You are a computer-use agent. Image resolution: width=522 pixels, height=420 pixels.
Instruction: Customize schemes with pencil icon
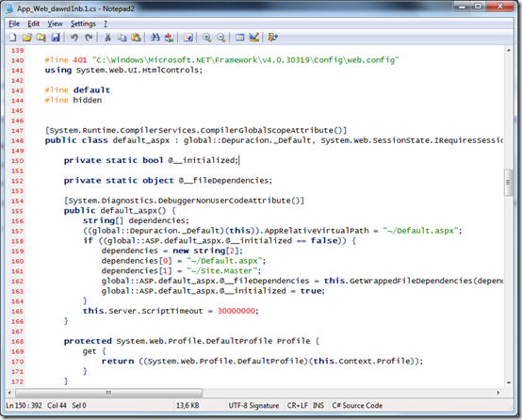pyautogui.click(x=254, y=38)
